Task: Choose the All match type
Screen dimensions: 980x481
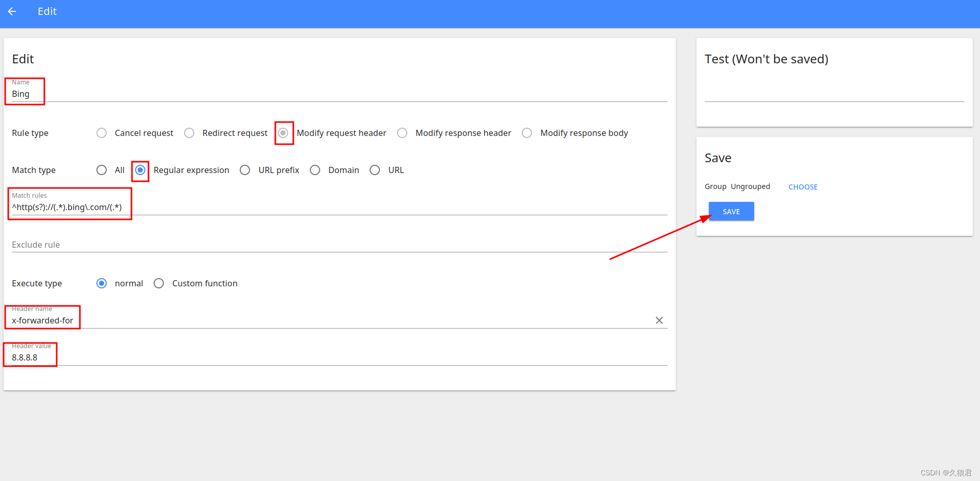Action: pos(102,170)
